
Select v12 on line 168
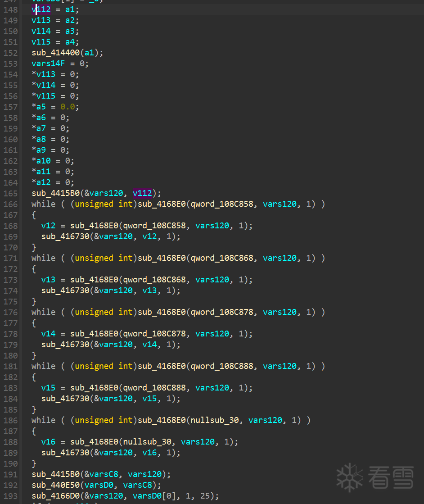pyautogui.click(x=48, y=226)
